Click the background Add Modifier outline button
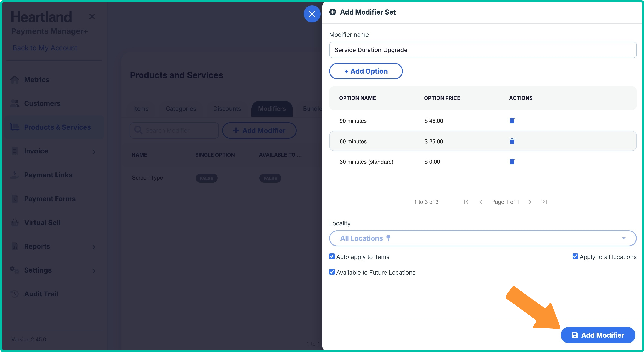Viewport: 644px width, 352px height. (259, 130)
